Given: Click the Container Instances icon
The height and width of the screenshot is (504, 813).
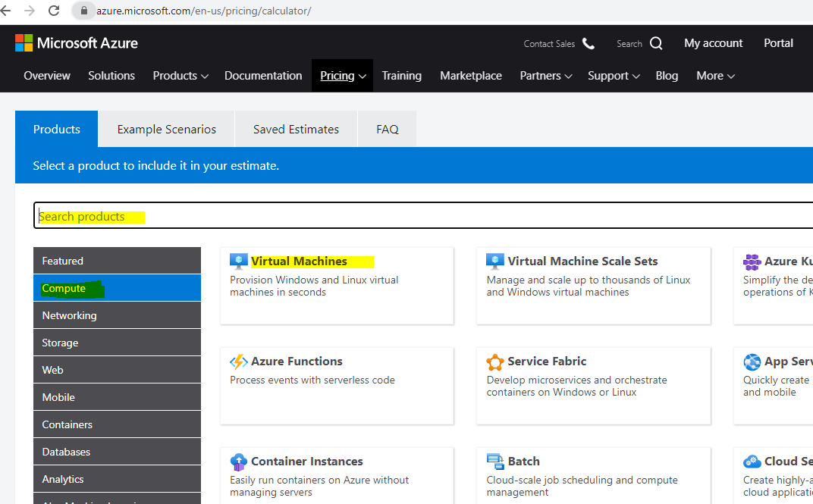Looking at the screenshot, I should click(238, 462).
